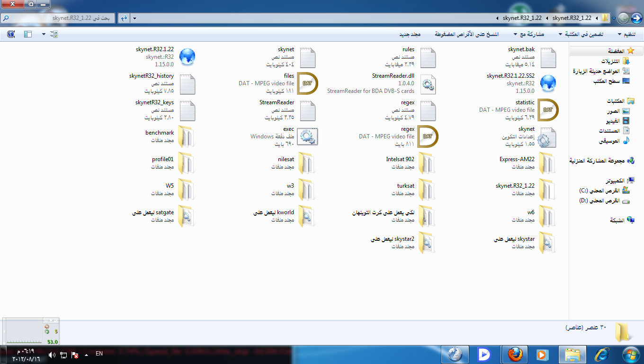The height and width of the screenshot is (364, 644).
Task: Open the turksat folder
Action: (413, 190)
